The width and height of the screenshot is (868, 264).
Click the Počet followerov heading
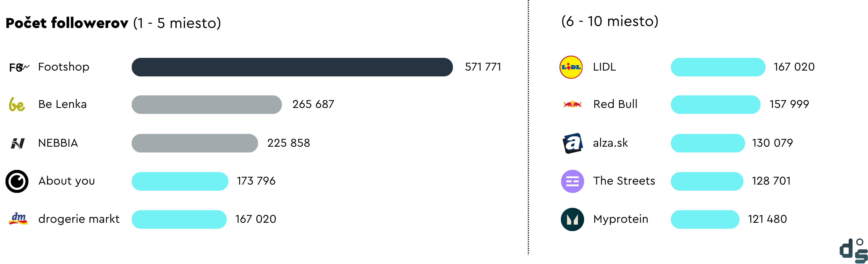(67, 23)
